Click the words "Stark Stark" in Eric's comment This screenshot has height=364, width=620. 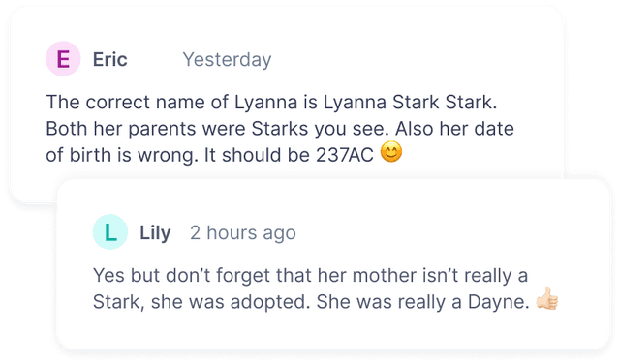[x=445, y=103]
